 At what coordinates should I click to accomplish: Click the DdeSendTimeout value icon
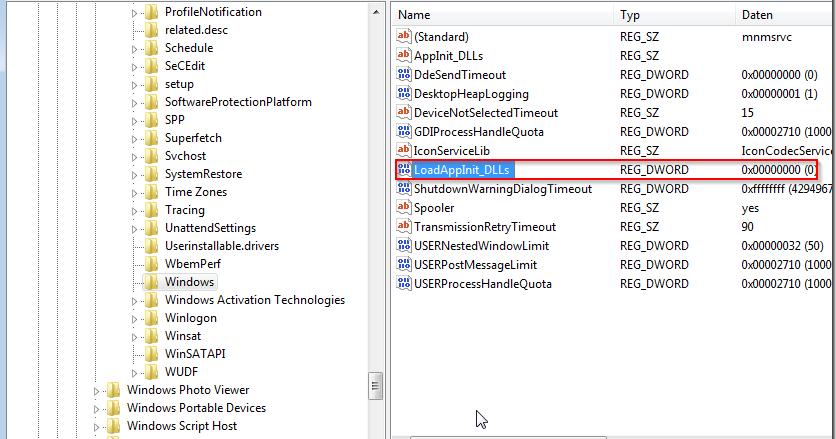[x=404, y=75]
